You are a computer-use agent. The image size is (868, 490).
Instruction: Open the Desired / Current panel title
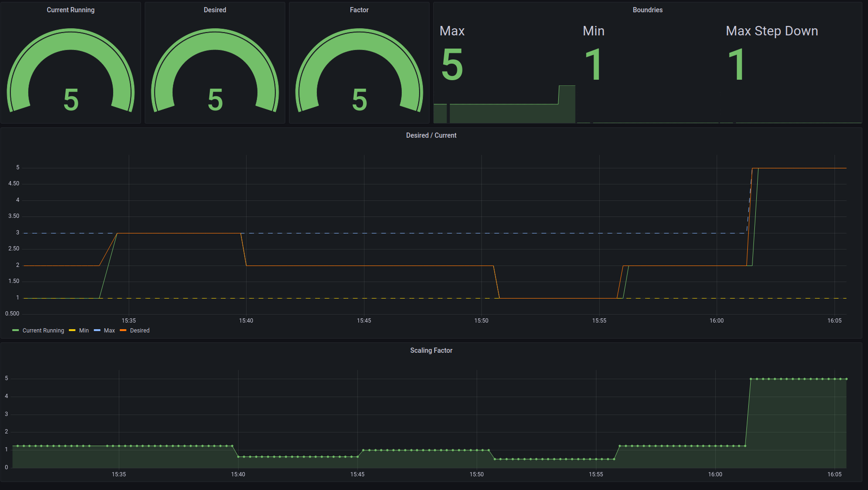[x=431, y=135]
